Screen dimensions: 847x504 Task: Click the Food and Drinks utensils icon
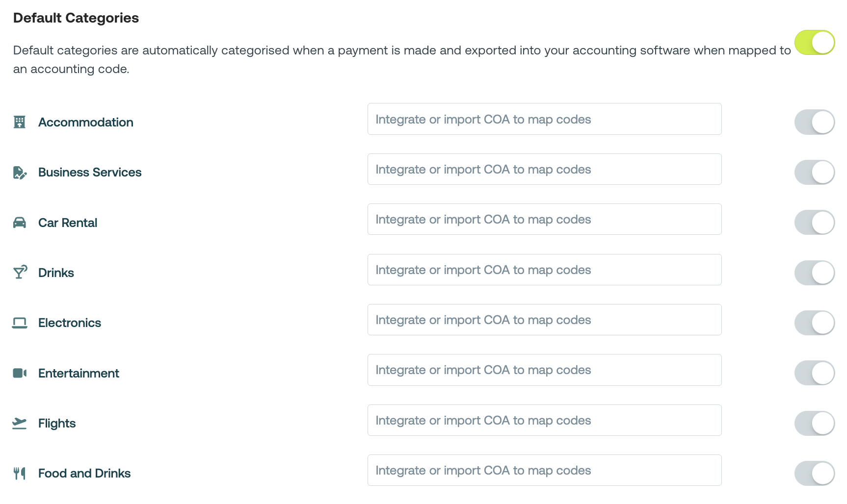(20, 473)
